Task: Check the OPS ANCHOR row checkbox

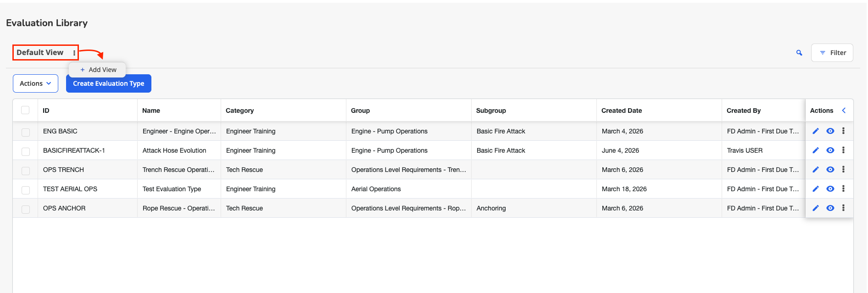Action: pyautogui.click(x=26, y=209)
